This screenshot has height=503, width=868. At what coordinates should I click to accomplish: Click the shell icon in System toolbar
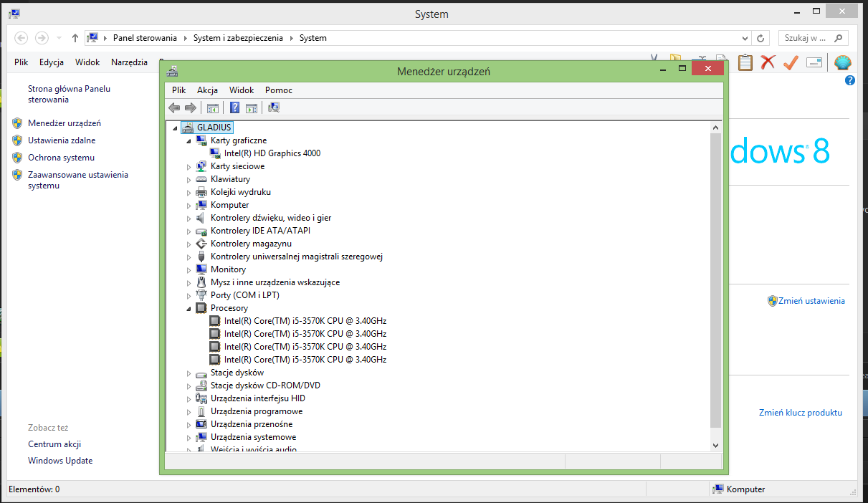pos(843,62)
